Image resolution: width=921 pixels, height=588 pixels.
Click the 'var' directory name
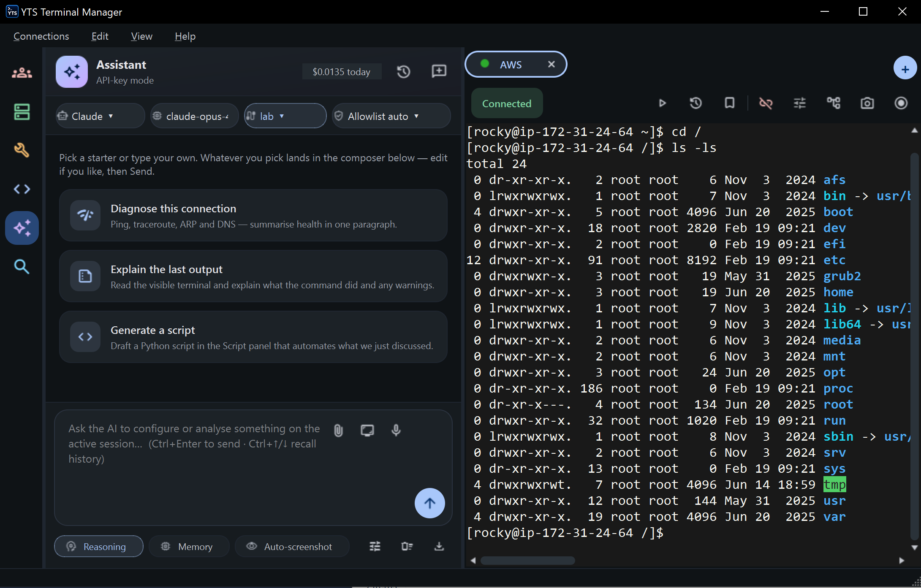point(834,517)
